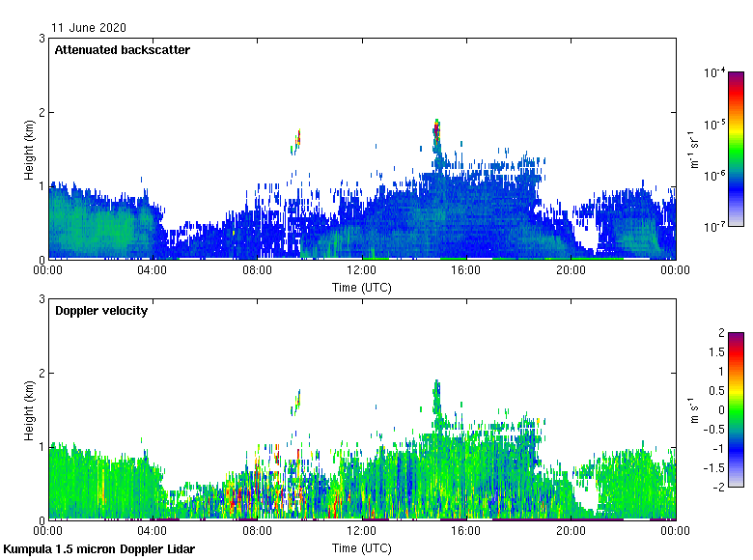This screenshot has width=753, height=560.
Task: Select 04:00 tick on backscatter time axis
Action: (153, 271)
